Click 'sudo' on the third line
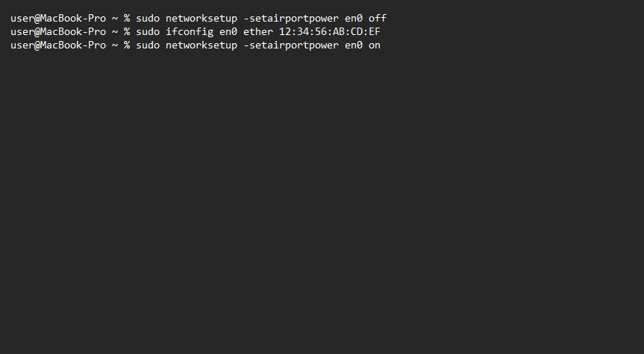Image resolution: width=644 pixels, height=354 pixels. coord(148,45)
